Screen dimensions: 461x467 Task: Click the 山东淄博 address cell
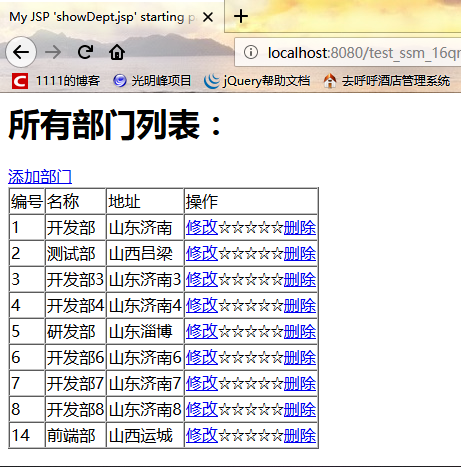point(145,332)
